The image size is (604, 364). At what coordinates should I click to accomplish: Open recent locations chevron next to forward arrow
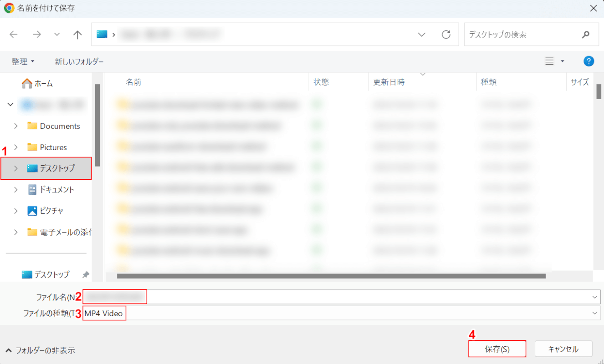pos(57,35)
